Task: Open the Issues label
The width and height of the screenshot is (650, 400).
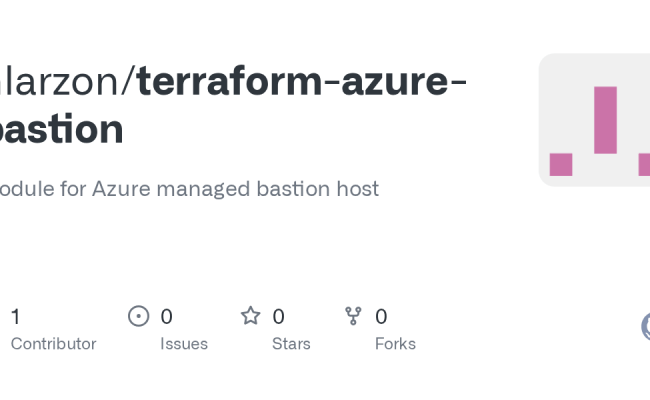Action: click(184, 344)
